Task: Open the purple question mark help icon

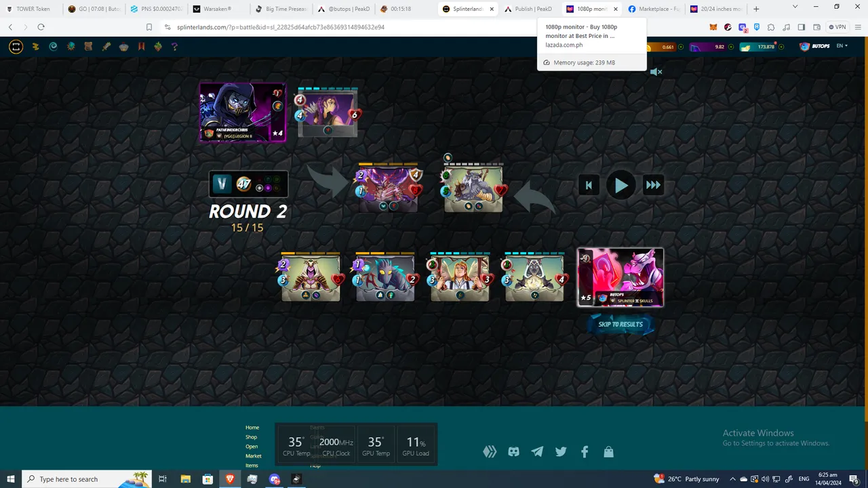Action: tap(174, 47)
